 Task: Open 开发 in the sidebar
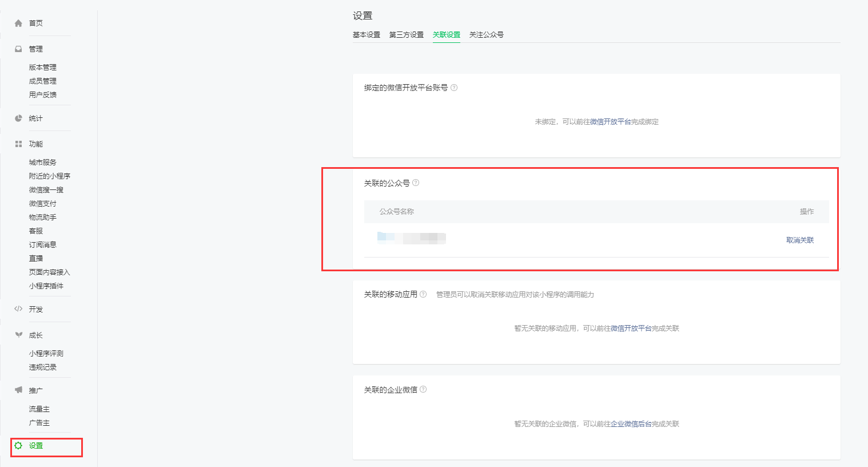36,309
